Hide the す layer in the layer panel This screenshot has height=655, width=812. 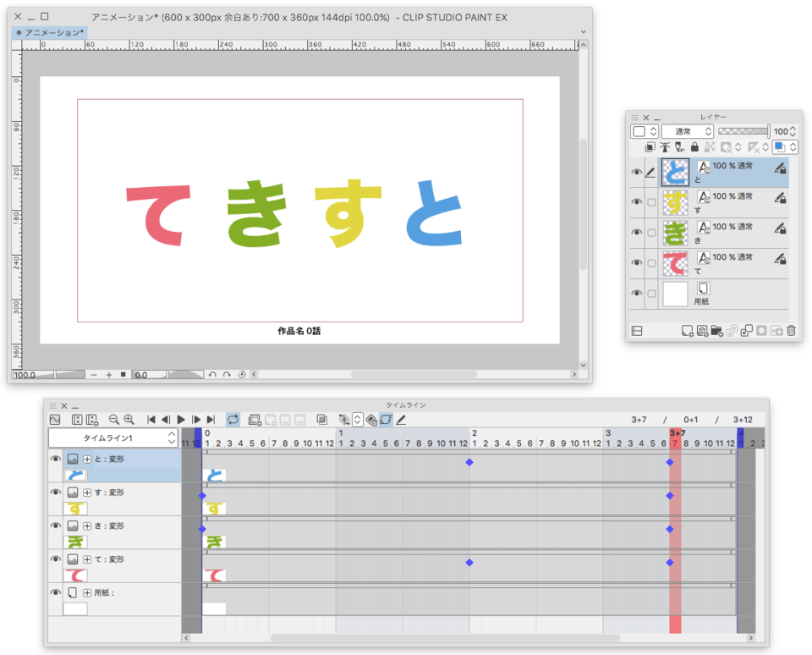click(x=637, y=202)
